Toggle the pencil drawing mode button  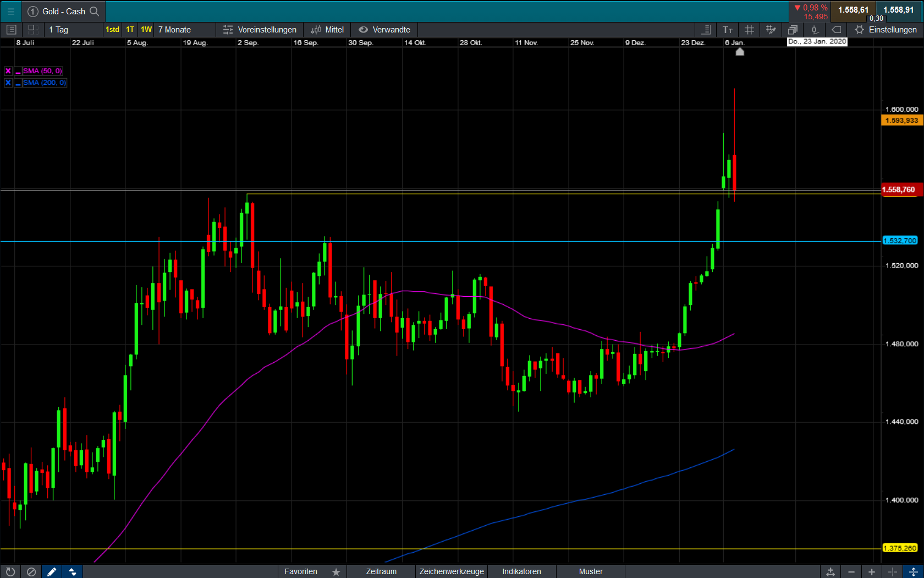click(52, 571)
